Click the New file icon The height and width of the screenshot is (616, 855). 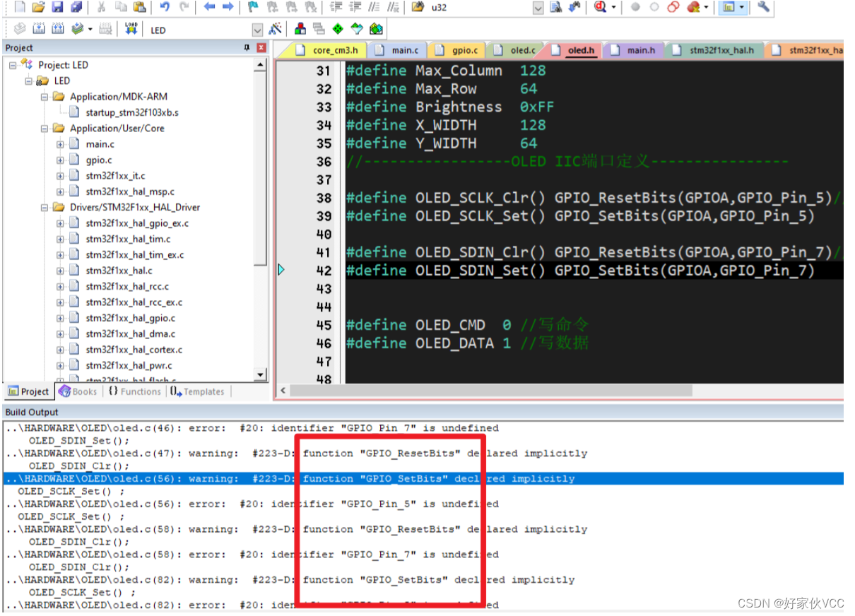pos(20,7)
